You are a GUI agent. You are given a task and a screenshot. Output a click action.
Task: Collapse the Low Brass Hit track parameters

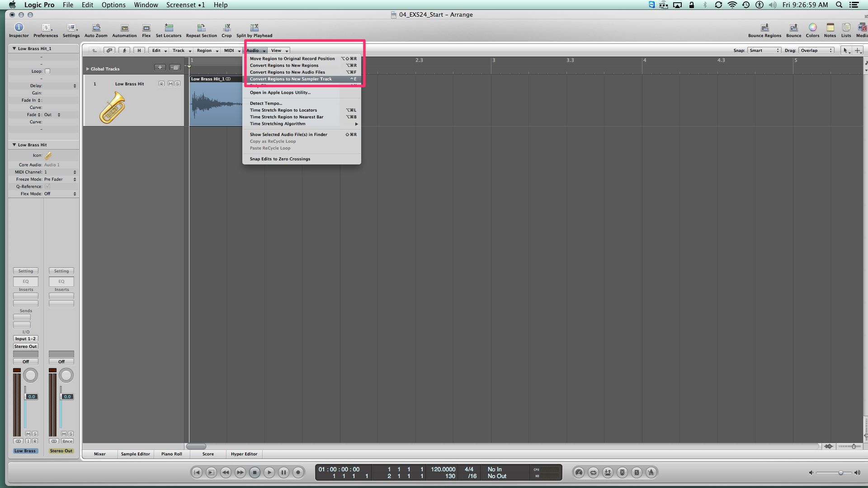point(14,145)
